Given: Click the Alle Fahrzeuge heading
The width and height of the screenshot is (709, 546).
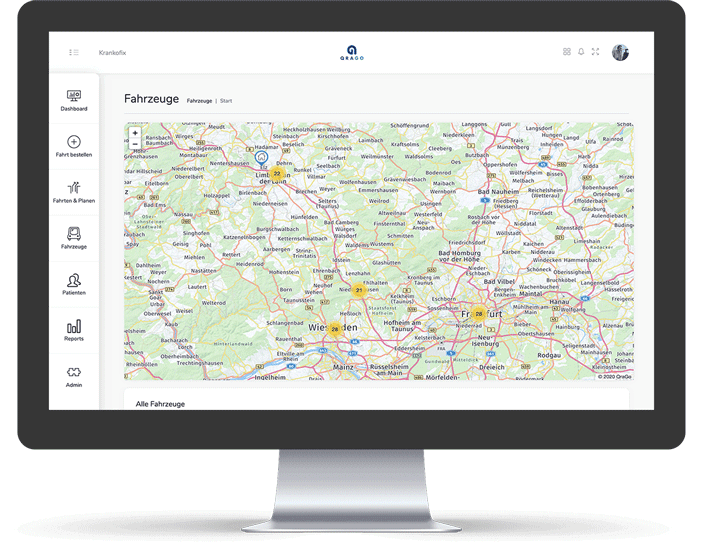Looking at the screenshot, I should [x=160, y=404].
